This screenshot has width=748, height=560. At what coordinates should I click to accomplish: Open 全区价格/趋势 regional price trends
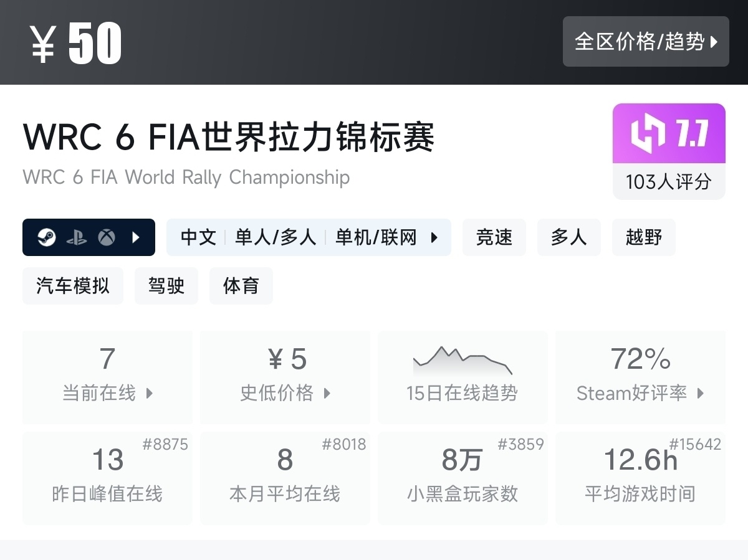click(x=646, y=42)
